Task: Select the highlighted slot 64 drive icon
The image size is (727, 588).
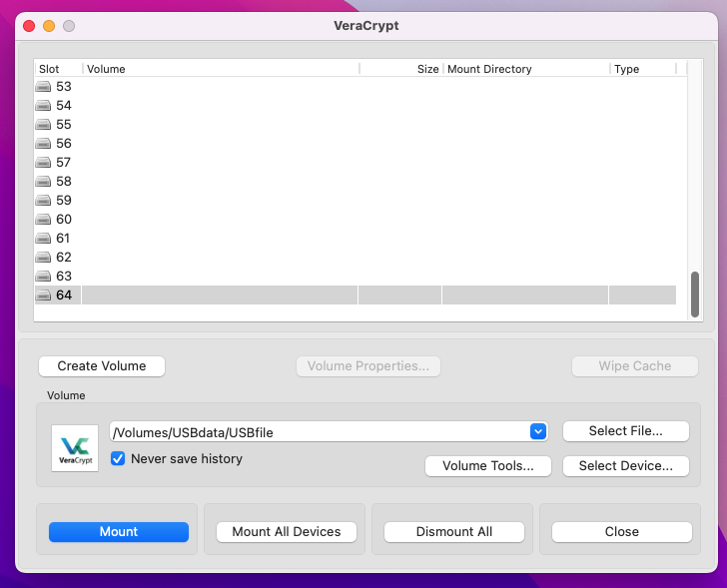Action: 43,295
